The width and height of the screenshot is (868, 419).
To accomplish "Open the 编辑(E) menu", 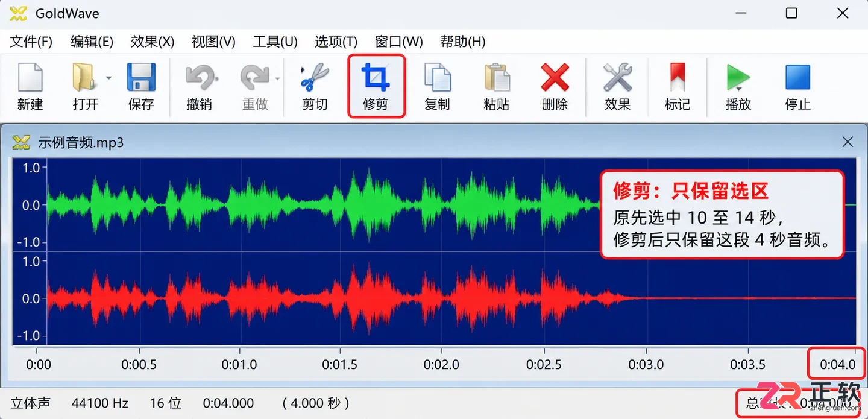I will [92, 42].
